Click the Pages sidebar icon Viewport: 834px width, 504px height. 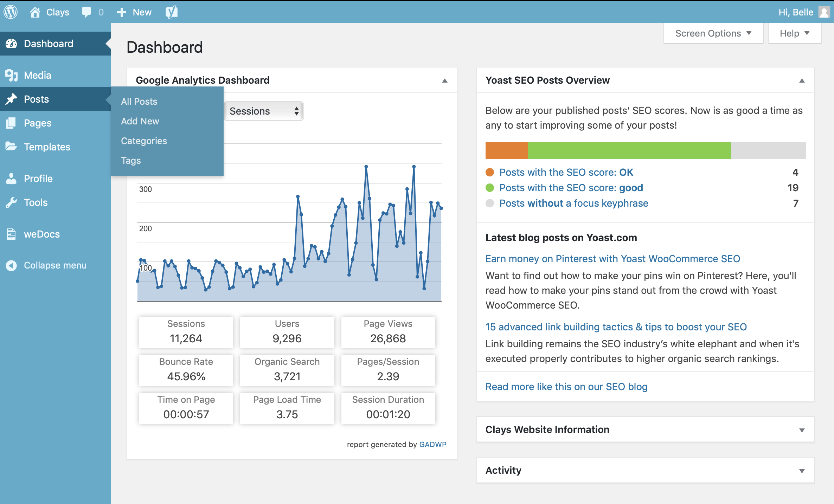(x=11, y=123)
